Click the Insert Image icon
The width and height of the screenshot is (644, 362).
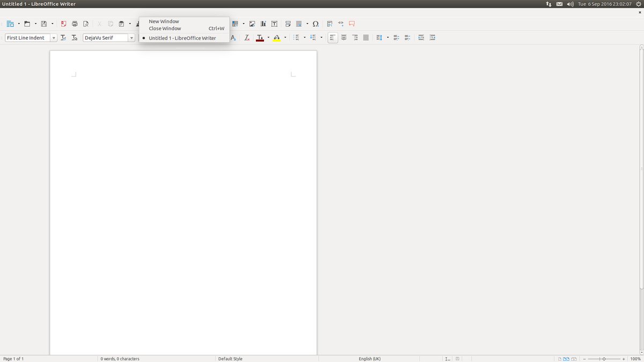click(x=252, y=24)
